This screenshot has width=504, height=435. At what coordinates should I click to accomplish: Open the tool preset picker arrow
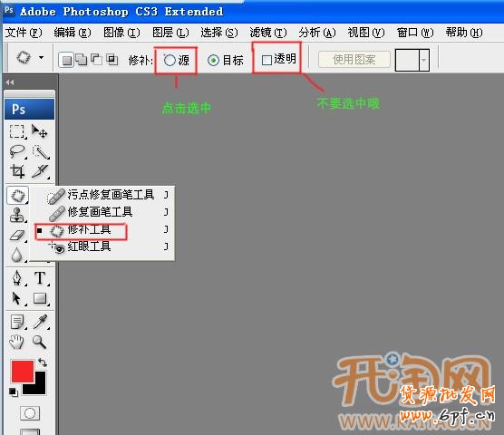point(42,58)
